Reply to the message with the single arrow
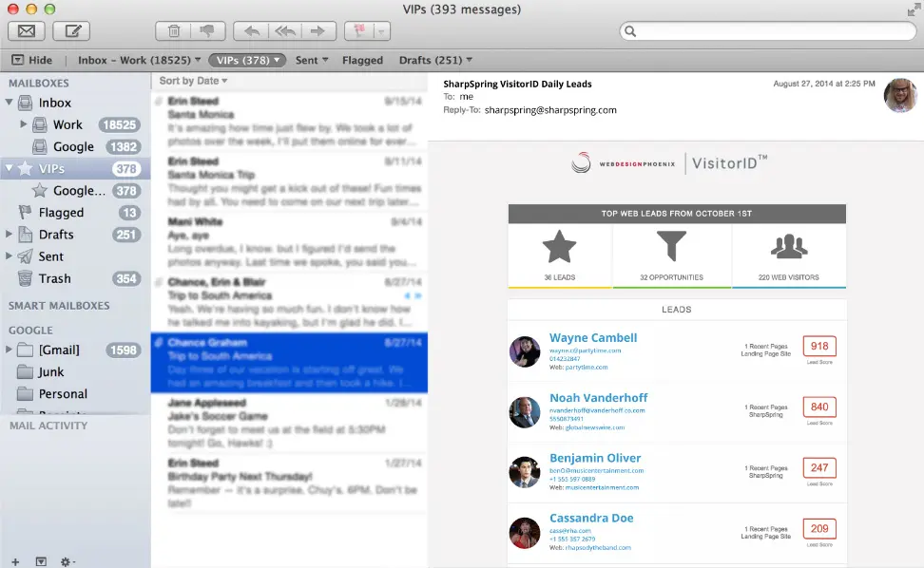The width and height of the screenshot is (924, 568). point(251,31)
